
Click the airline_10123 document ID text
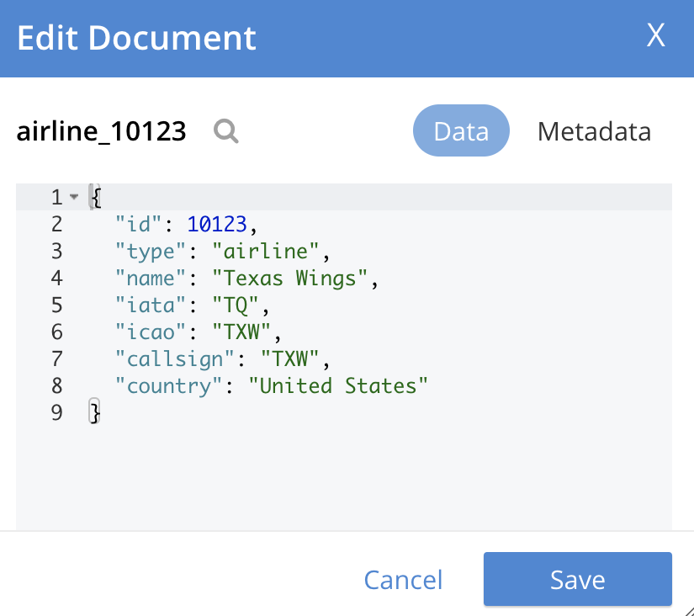pyautogui.click(x=102, y=131)
